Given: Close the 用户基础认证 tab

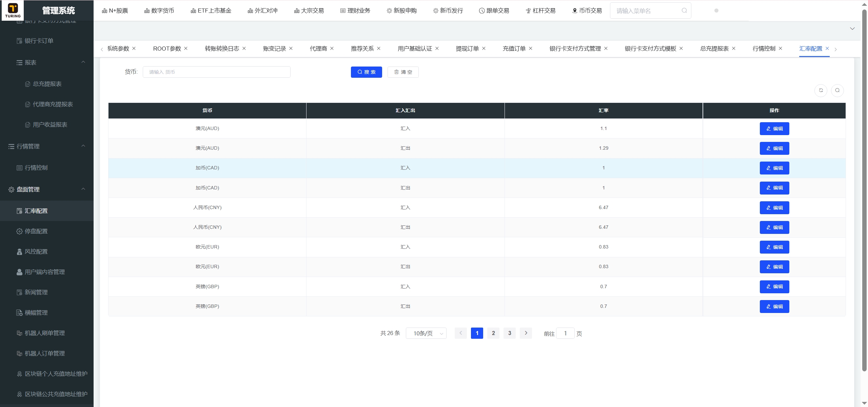Looking at the screenshot, I should [x=437, y=49].
